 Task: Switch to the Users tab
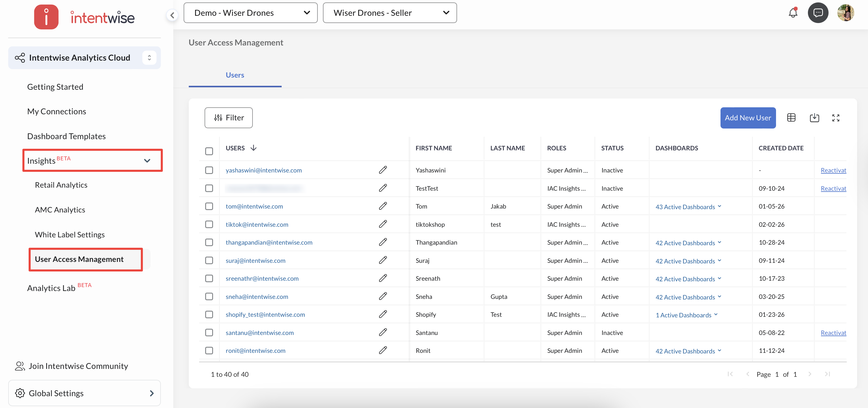[235, 75]
